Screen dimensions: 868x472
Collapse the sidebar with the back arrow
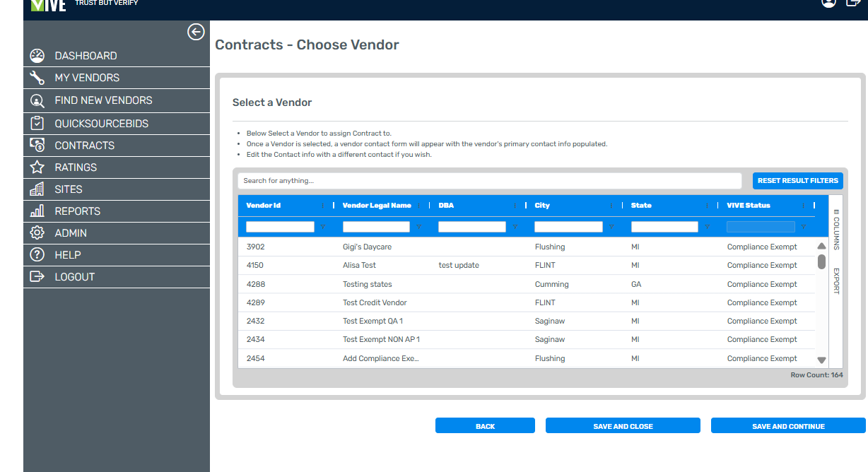[196, 32]
